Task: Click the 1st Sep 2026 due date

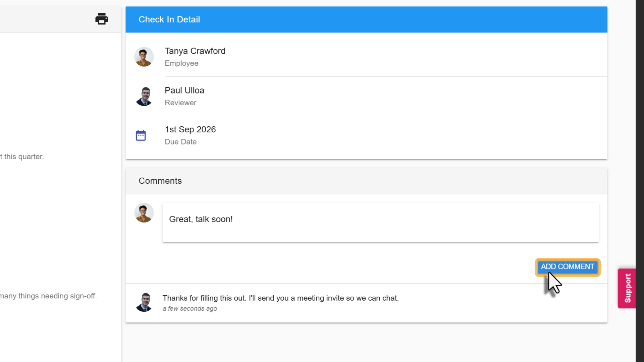Action: coord(190,129)
